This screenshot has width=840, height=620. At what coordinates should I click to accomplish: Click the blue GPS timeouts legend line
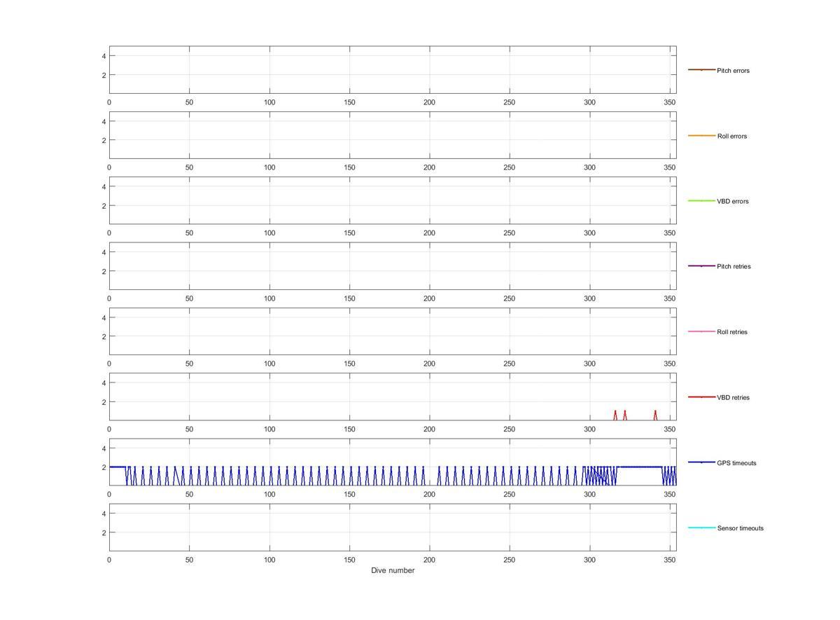[701, 462]
